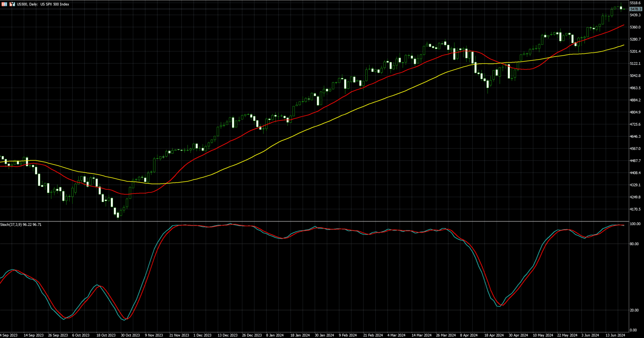The width and height of the screenshot is (644, 338).
Task: Click the 0.00 stochastic scale label
Action: pos(633,330)
